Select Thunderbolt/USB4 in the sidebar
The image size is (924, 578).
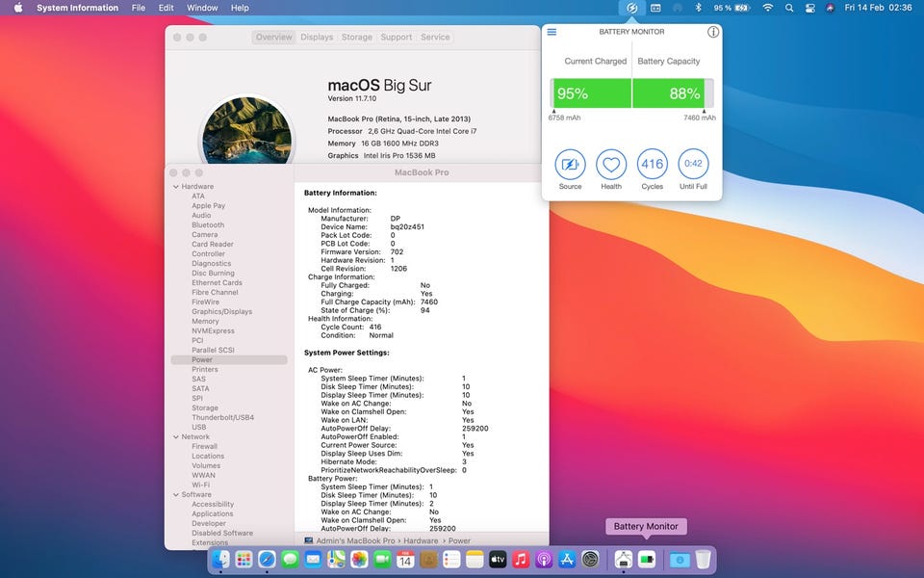tap(222, 417)
